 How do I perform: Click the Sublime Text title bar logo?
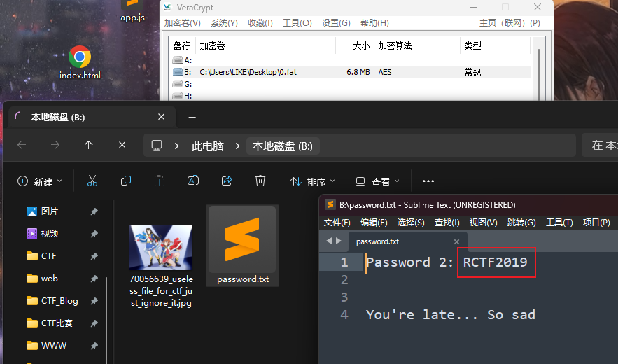330,204
